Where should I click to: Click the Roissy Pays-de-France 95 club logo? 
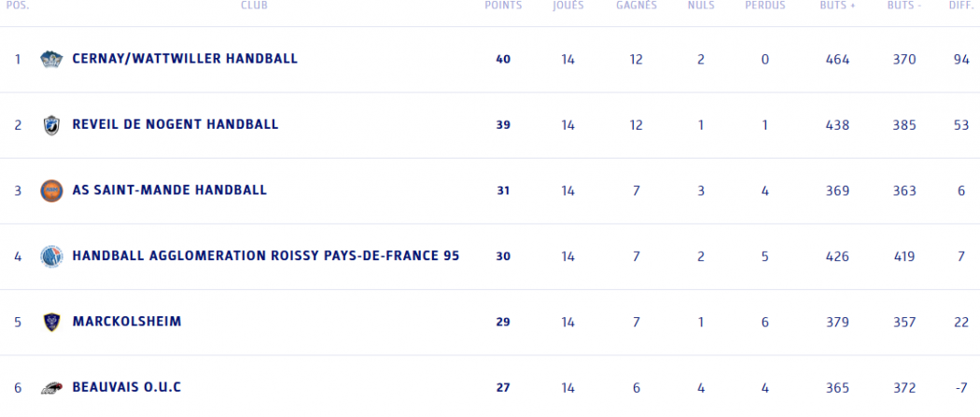click(x=51, y=257)
